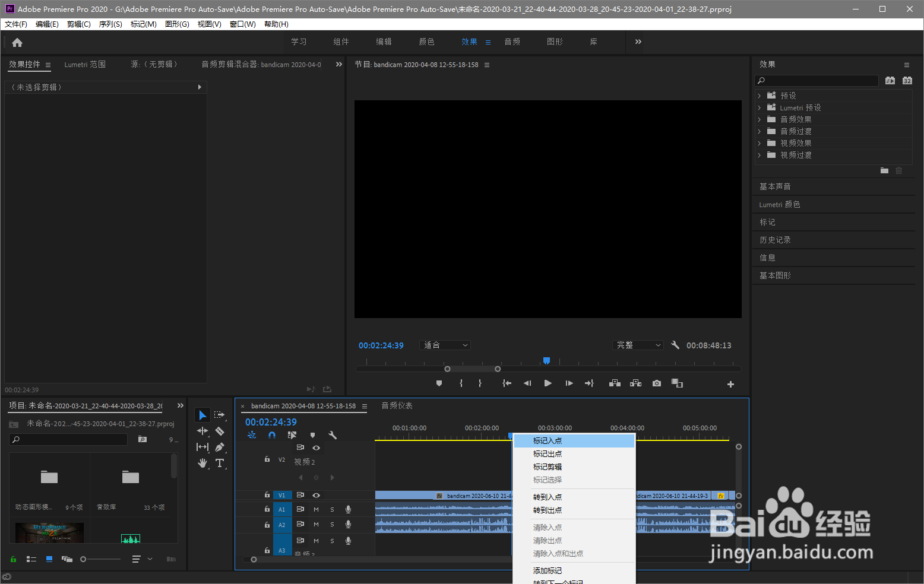Solo audio track A2

[332, 525]
